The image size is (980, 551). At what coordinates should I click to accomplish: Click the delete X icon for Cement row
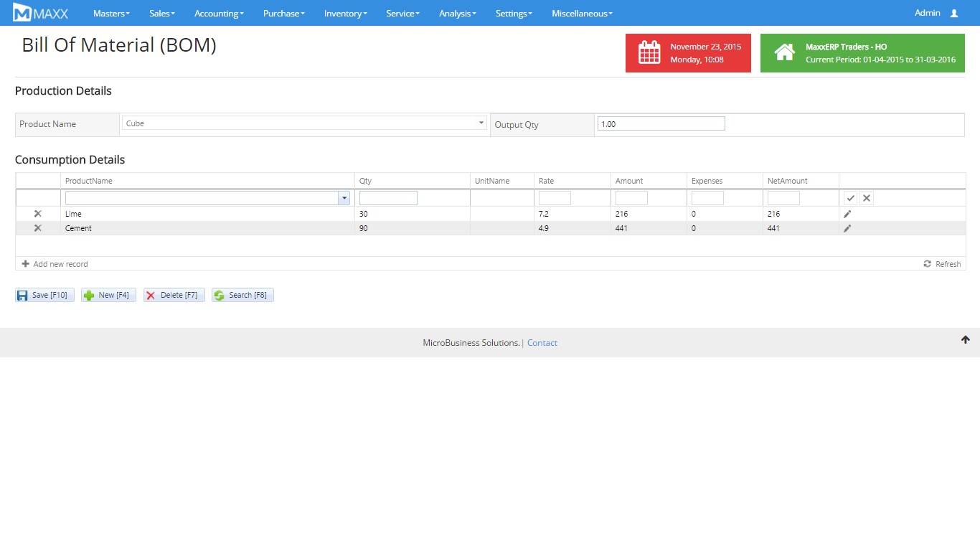click(38, 228)
